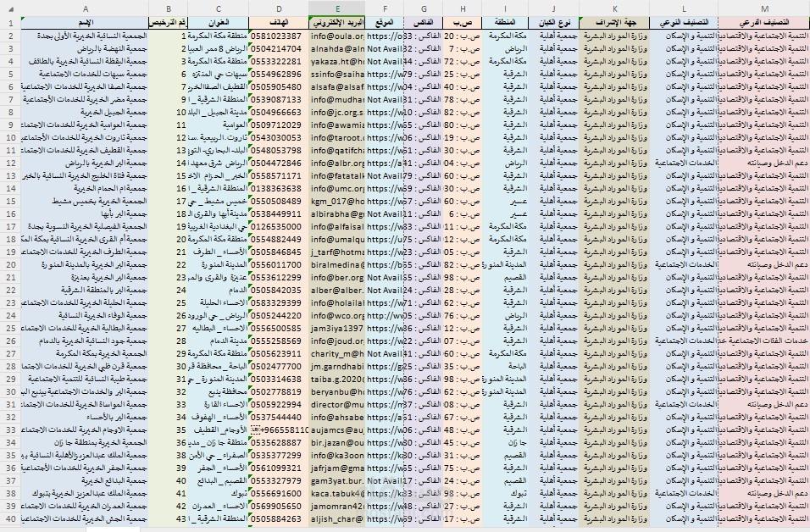The image size is (810, 532).
Task: Click email cell starting 'bir.jazan@ou'
Action: (337, 443)
